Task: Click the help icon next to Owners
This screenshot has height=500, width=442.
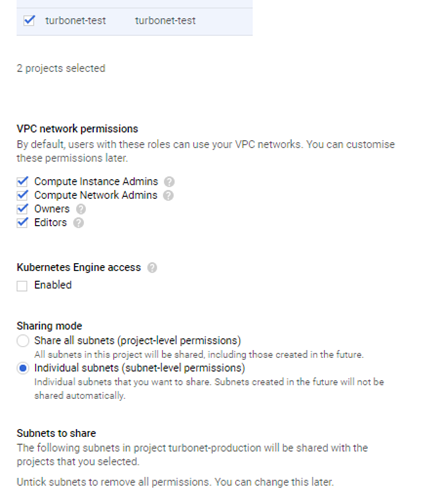Action: click(x=81, y=209)
